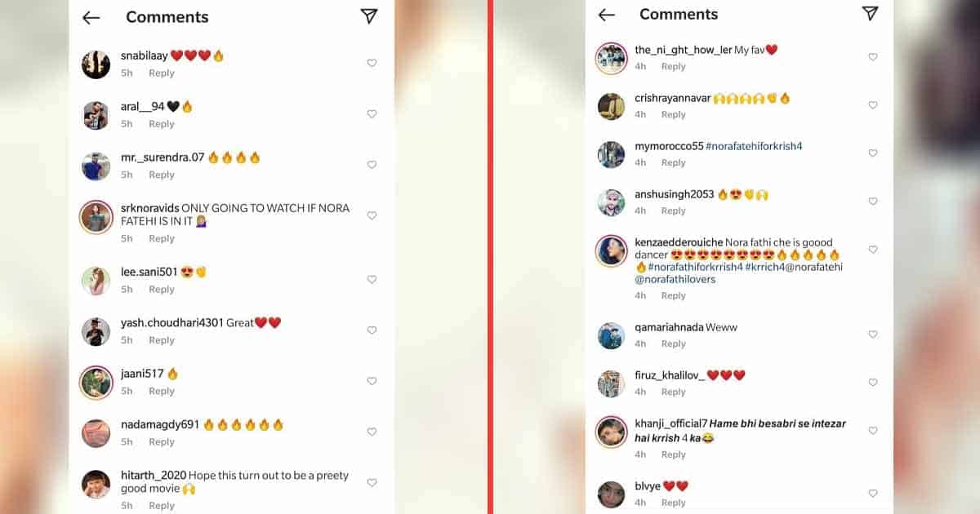Reply to yash.choudhari4301's 'Great' comment
Image resolution: width=980 pixels, height=514 pixels.
coord(162,340)
